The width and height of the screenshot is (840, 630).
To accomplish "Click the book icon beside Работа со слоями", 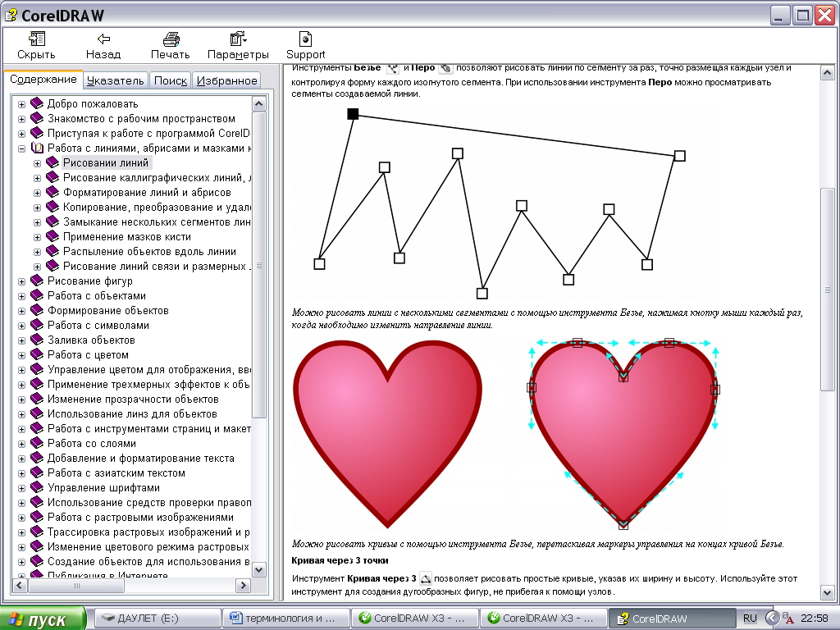I will 36,443.
